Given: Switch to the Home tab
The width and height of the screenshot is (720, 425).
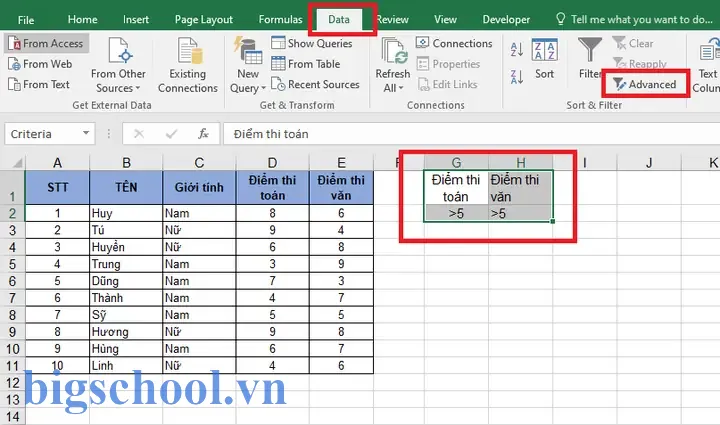Looking at the screenshot, I should click(82, 19).
